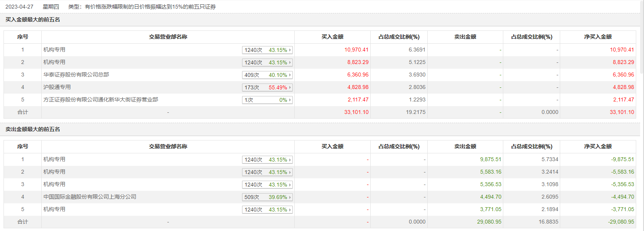The width and height of the screenshot is (644, 231).
Task: Click the 买入金额最大的前五名 section heading
Action: [33, 20]
